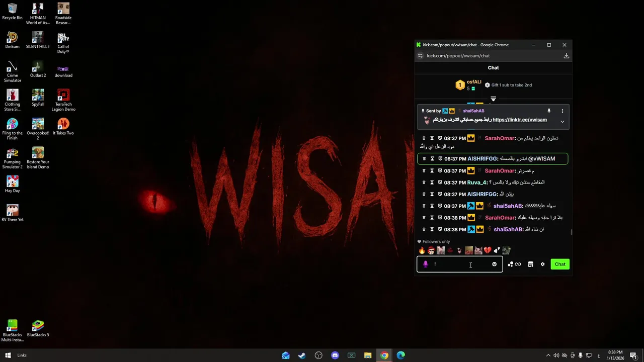Collapse the gift leaderboard arrow
Viewport: 644px width, 362px height.
coord(493,99)
